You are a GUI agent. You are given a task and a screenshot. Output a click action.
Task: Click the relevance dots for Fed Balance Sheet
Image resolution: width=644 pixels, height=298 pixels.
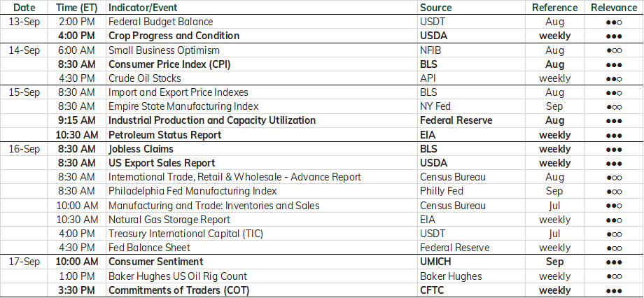pos(614,248)
